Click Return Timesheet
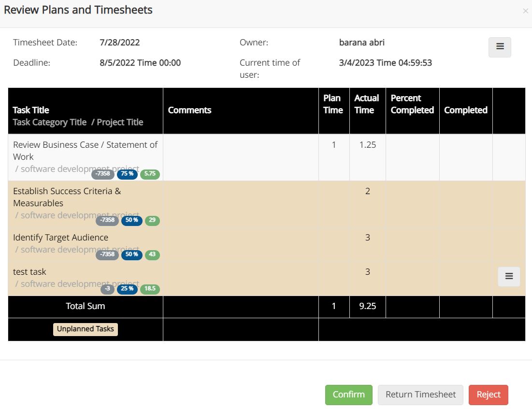 420,395
